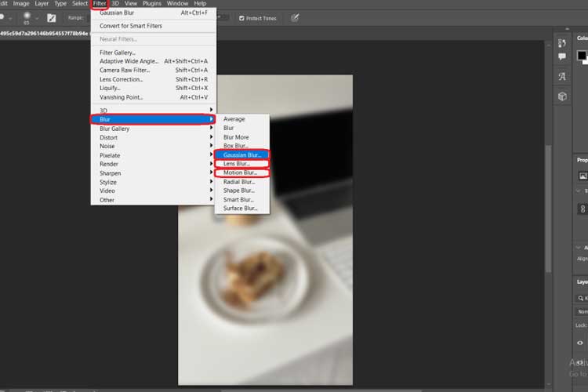Toggle visibility eye of the top layer
Viewport: 588px width, 392px height.
580,343
